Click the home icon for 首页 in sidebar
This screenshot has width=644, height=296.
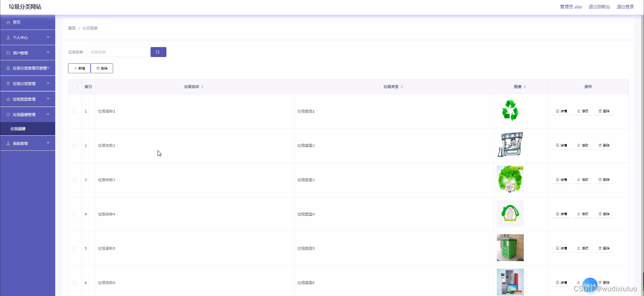pyautogui.click(x=8, y=22)
